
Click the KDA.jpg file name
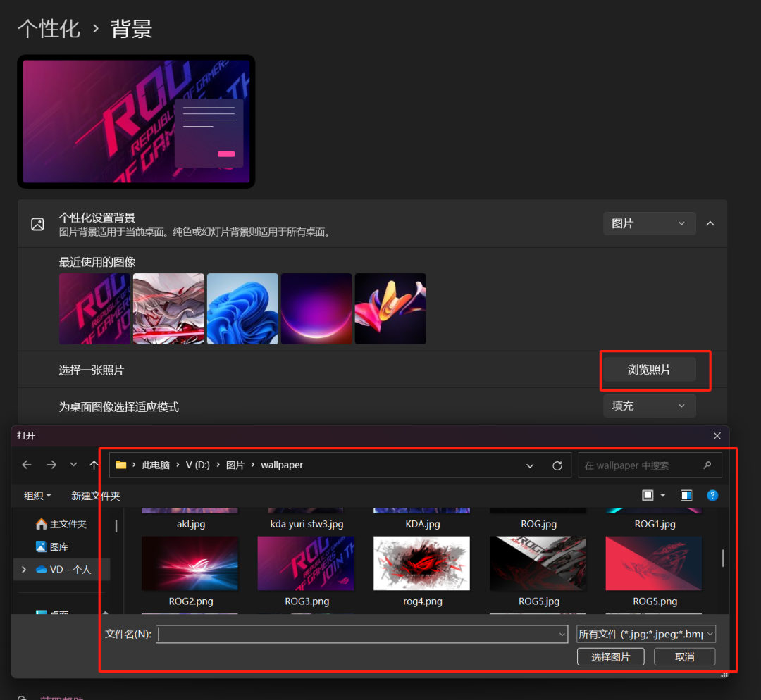(x=423, y=524)
